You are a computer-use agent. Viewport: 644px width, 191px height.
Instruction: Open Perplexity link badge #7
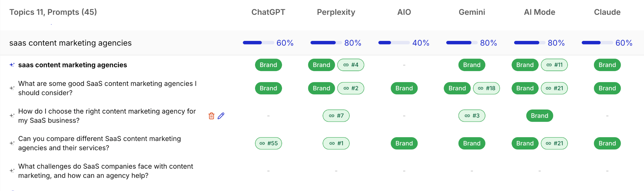tap(336, 116)
